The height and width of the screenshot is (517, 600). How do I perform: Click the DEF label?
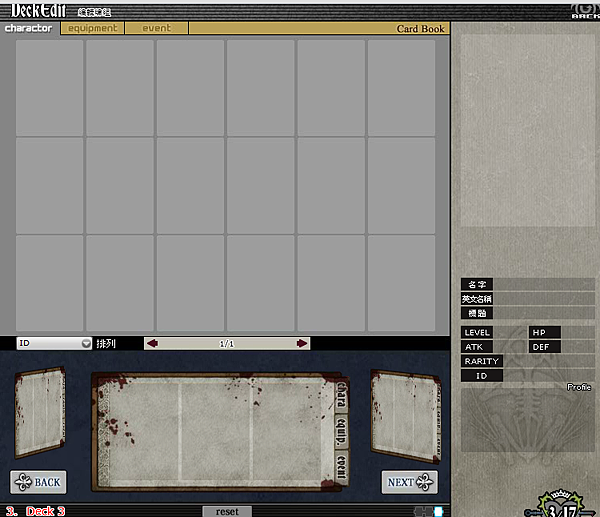pos(545,347)
